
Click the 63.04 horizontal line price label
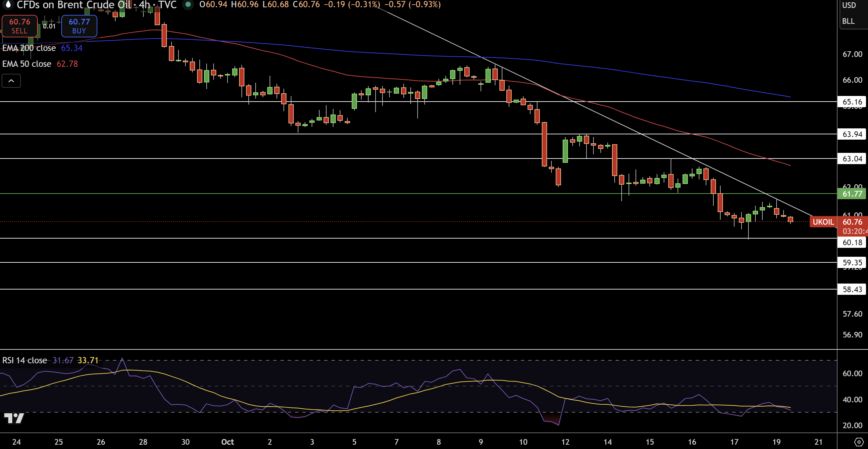pyautogui.click(x=852, y=158)
